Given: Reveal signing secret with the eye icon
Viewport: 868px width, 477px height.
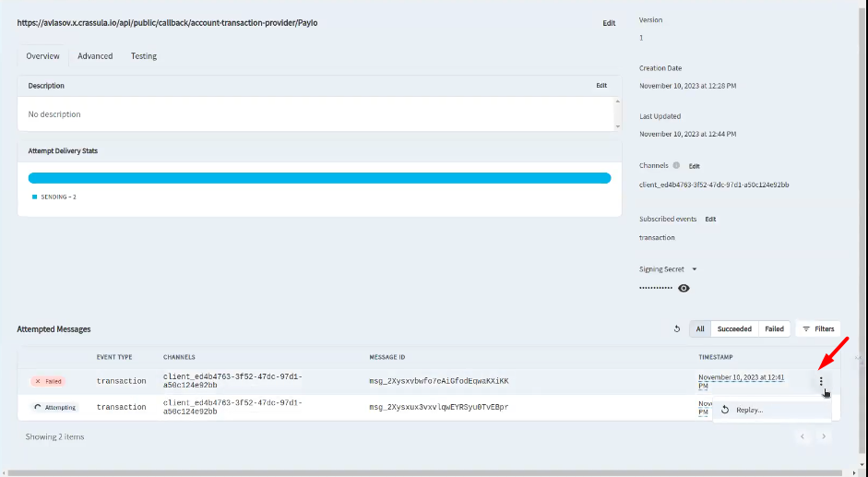Looking at the screenshot, I should (x=684, y=288).
